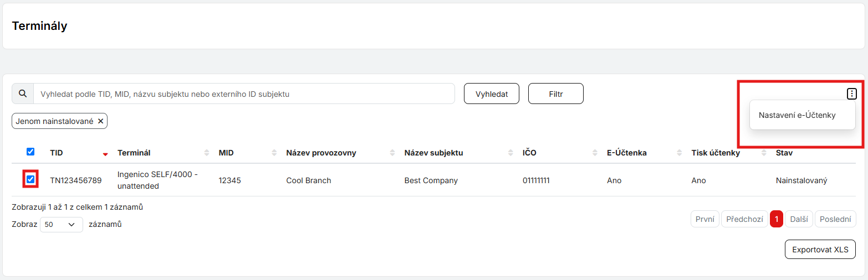The height and width of the screenshot is (280, 868).
Task: Click the Vyhledat button
Action: pyautogui.click(x=492, y=94)
